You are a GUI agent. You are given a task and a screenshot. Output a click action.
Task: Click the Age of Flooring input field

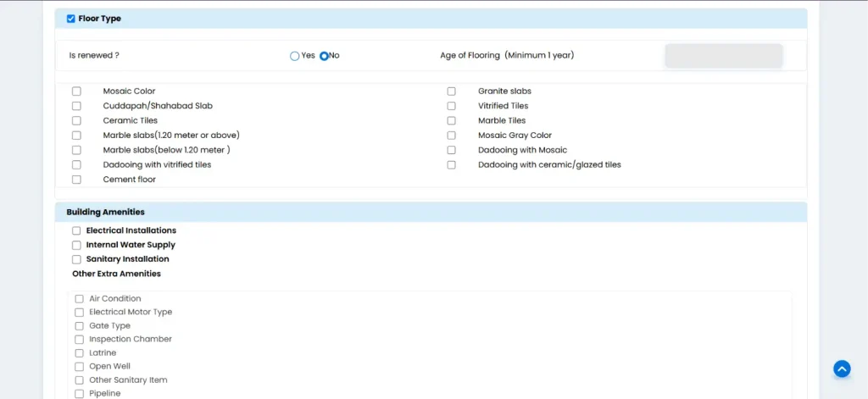tap(724, 56)
